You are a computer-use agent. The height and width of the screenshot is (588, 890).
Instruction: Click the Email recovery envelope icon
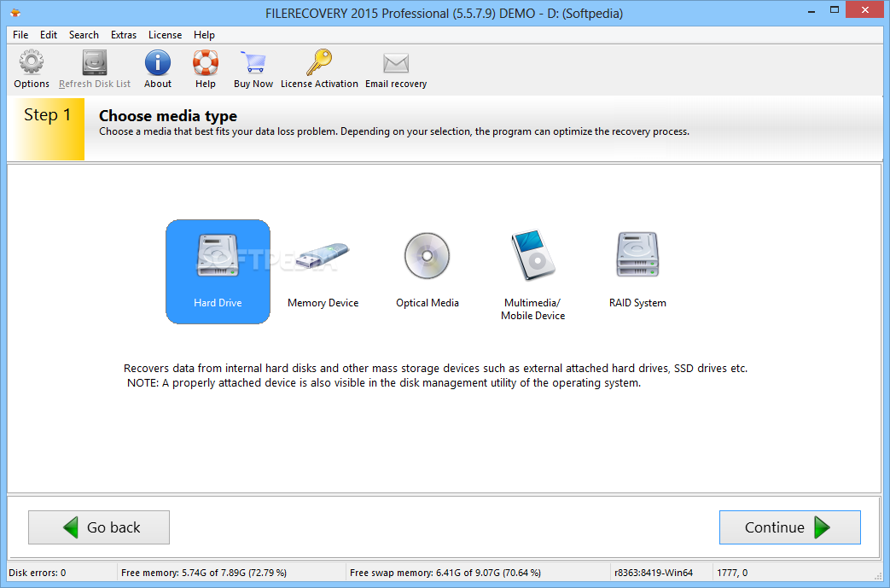coord(396,63)
